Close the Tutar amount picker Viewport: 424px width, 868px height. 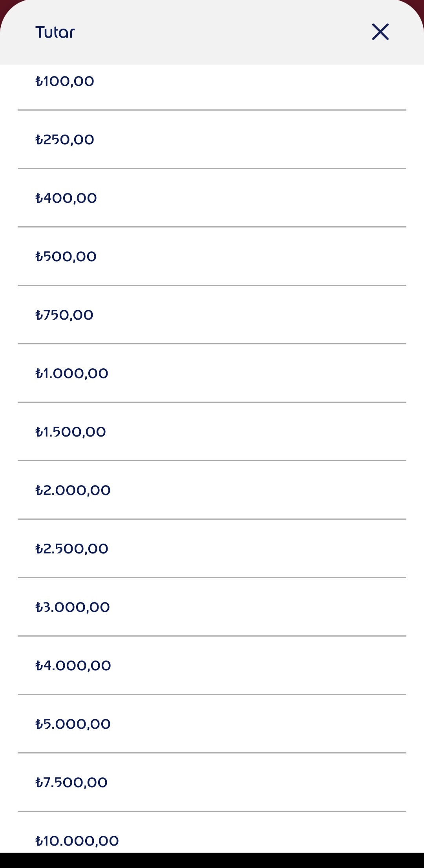tap(380, 32)
